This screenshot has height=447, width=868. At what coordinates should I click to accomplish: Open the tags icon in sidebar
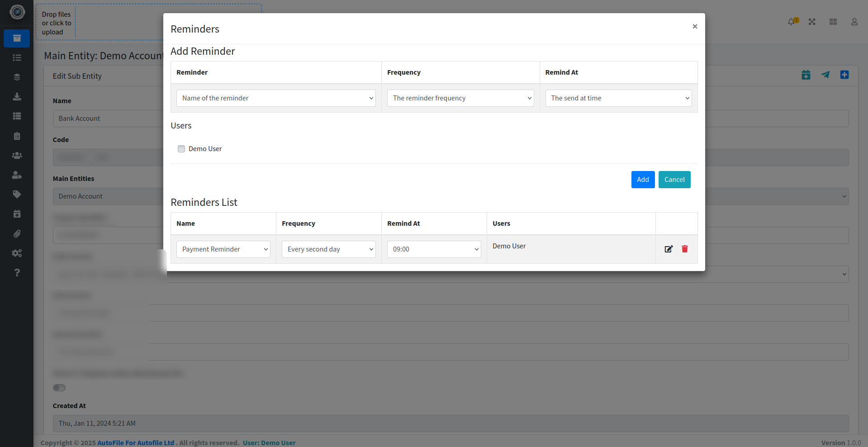point(17,195)
